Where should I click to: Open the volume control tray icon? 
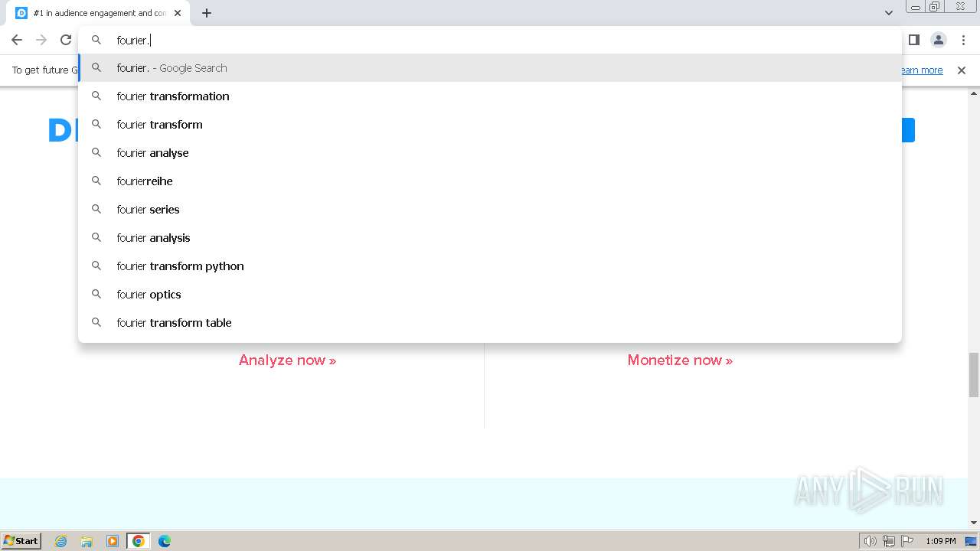click(x=870, y=541)
